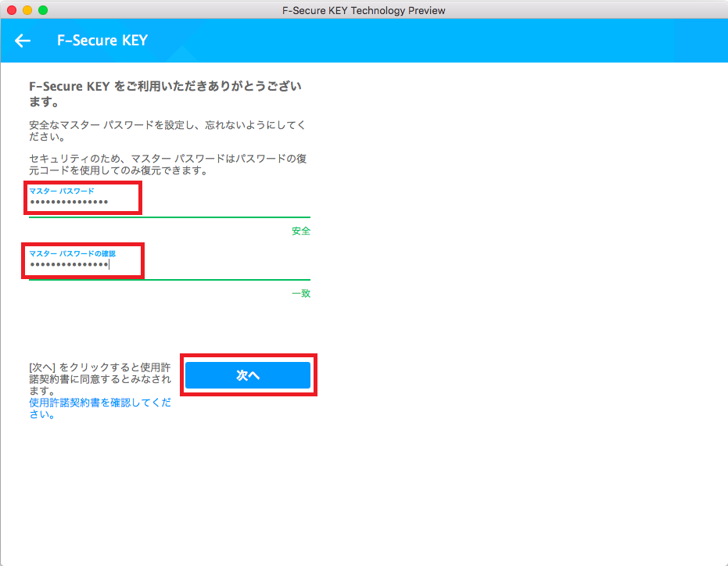Open the 使用許諾契約書を確認してください link
728x566 pixels.
[100, 408]
